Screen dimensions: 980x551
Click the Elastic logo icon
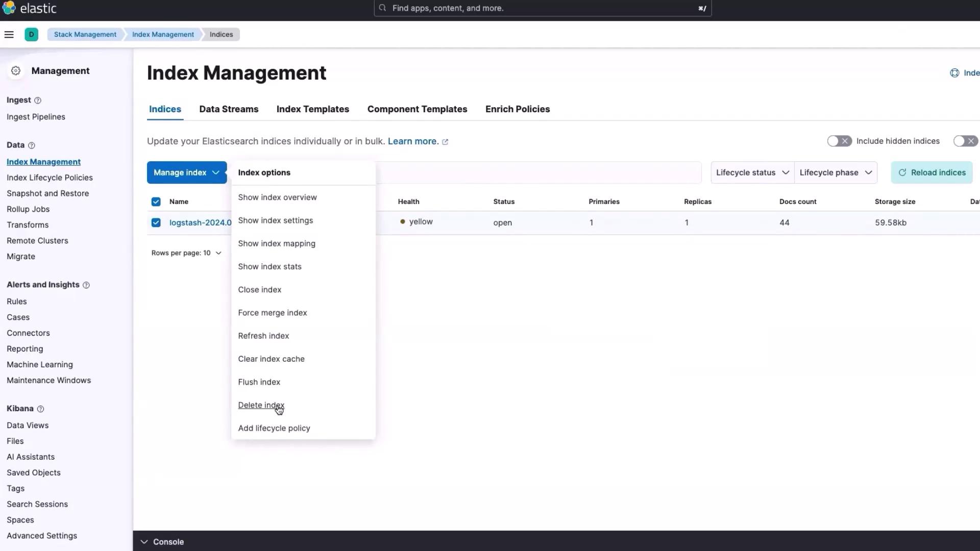pos(9,8)
